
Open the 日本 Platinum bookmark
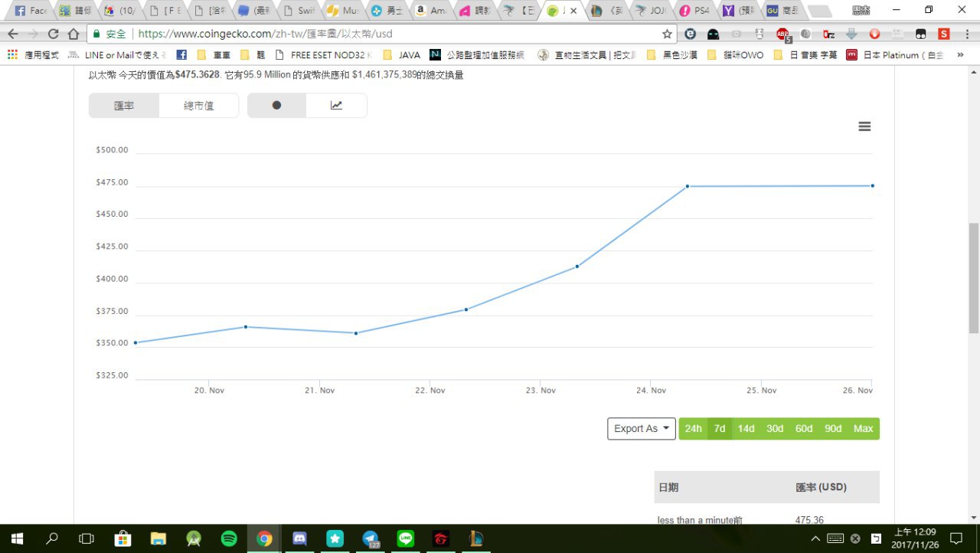[895, 55]
